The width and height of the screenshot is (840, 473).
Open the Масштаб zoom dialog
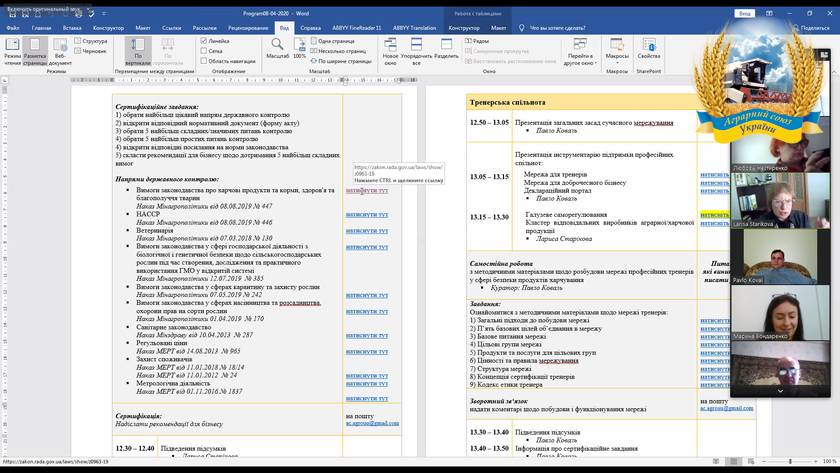278,48
